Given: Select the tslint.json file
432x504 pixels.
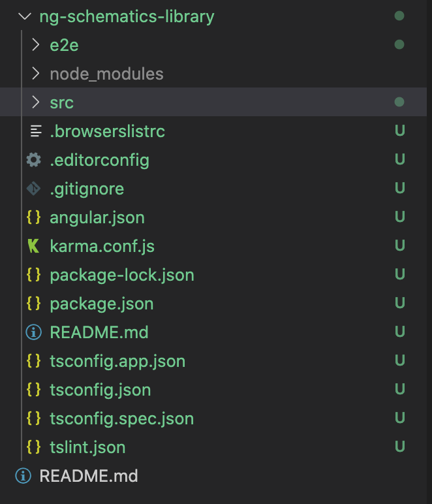Looking at the screenshot, I should coord(87,447).
